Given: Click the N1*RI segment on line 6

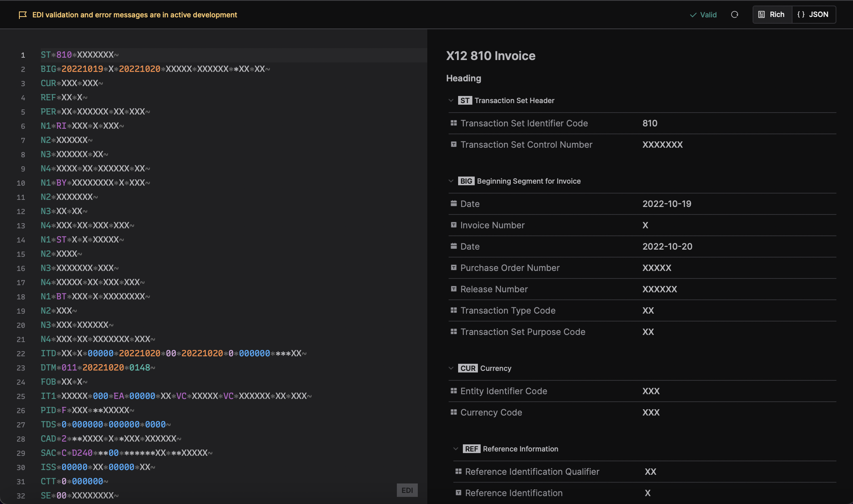Looking at the screenshot, I should tap(82, 126).
